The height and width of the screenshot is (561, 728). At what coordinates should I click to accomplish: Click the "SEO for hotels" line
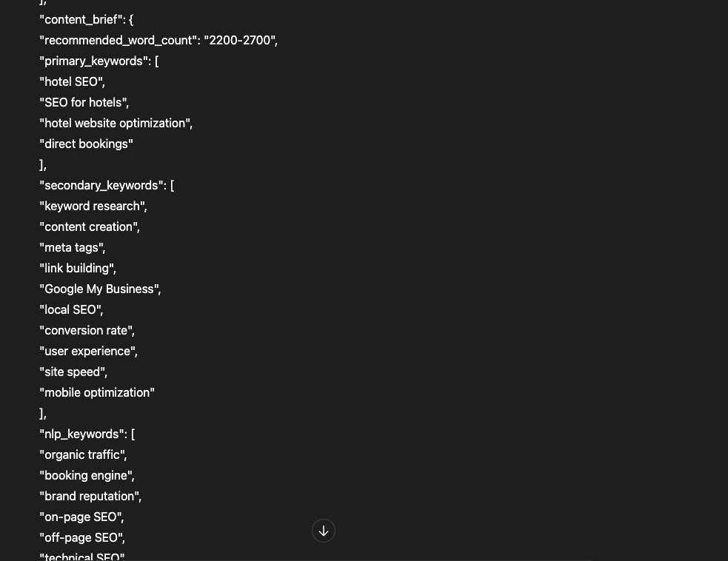click(x=84, y=103)
